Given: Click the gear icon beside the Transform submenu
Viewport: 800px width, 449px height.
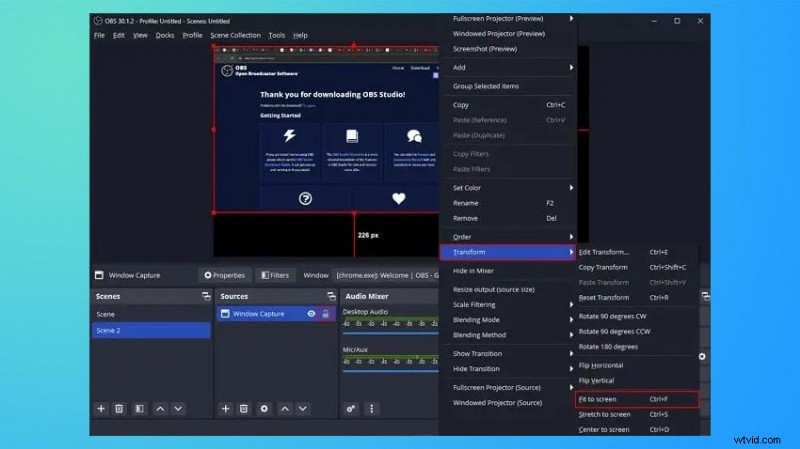Looking at the screenshot, I should point(702,357).
